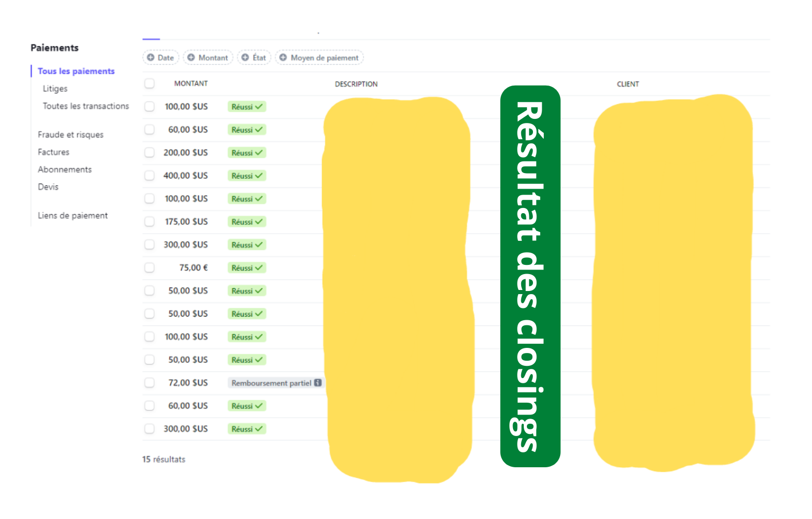Click the CLIENT column header
This screenshot has width=812, height=519.
628,84
